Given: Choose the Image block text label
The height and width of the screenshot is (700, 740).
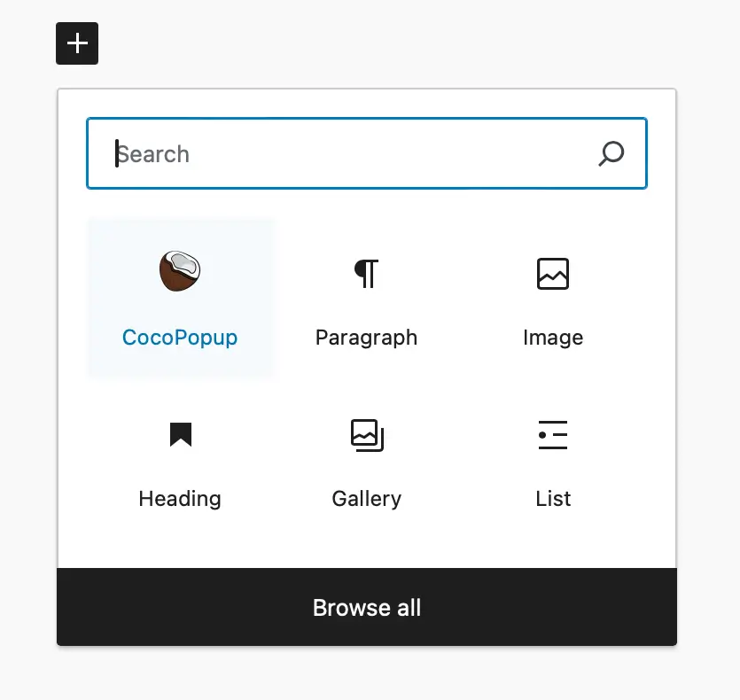Looking at the screenshot, I should coord(553,338).
